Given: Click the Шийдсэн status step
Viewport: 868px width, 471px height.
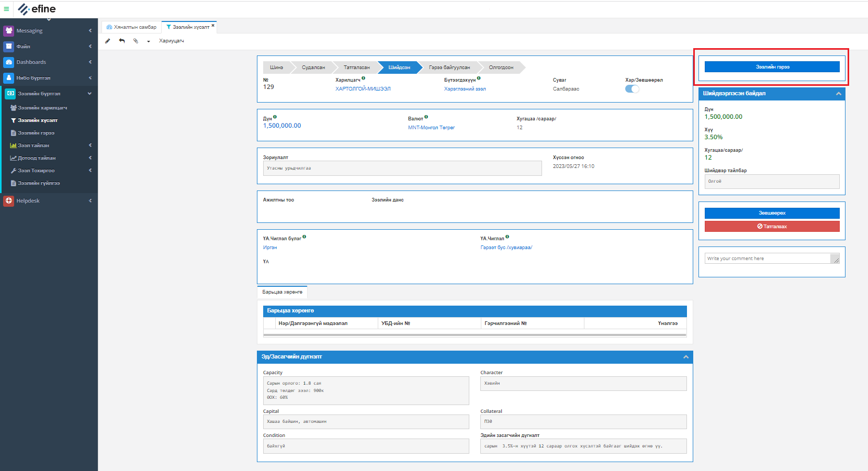Looking at the screenshot, I should 399,68.
